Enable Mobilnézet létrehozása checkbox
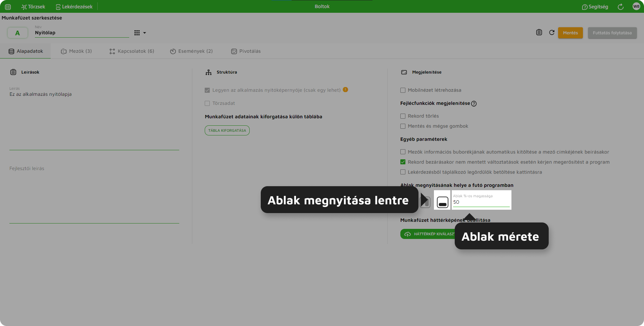The height and width of the screenshot is (326, 644). point(403,90)
